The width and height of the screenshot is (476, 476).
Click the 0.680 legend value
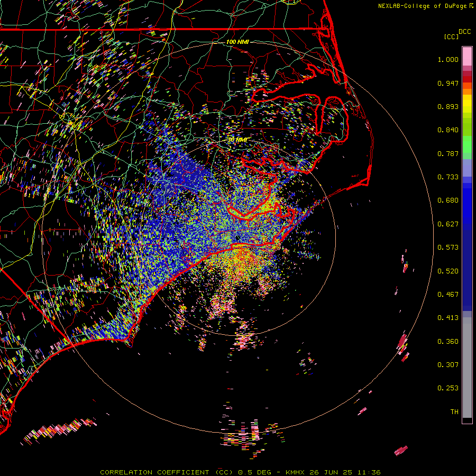[448, 200]
